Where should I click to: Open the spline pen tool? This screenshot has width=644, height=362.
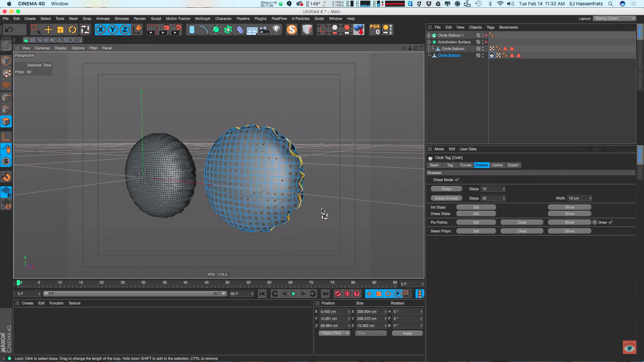[x=204, y=30]
